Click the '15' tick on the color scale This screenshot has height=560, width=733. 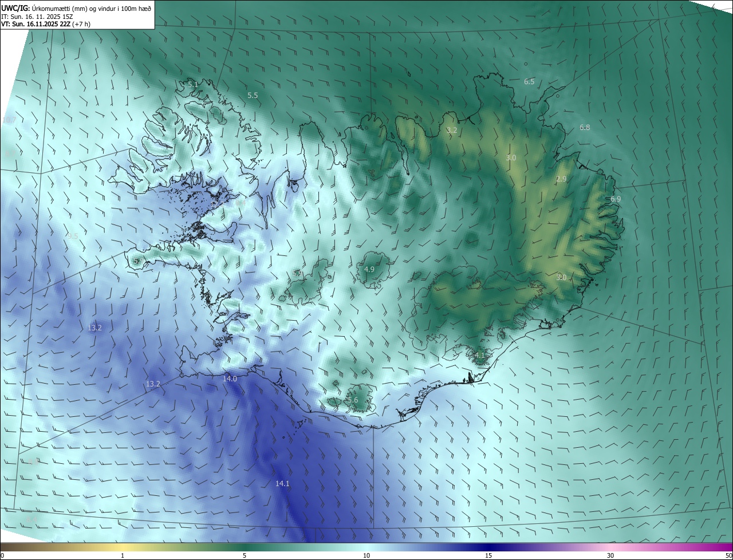pos(488,555)
